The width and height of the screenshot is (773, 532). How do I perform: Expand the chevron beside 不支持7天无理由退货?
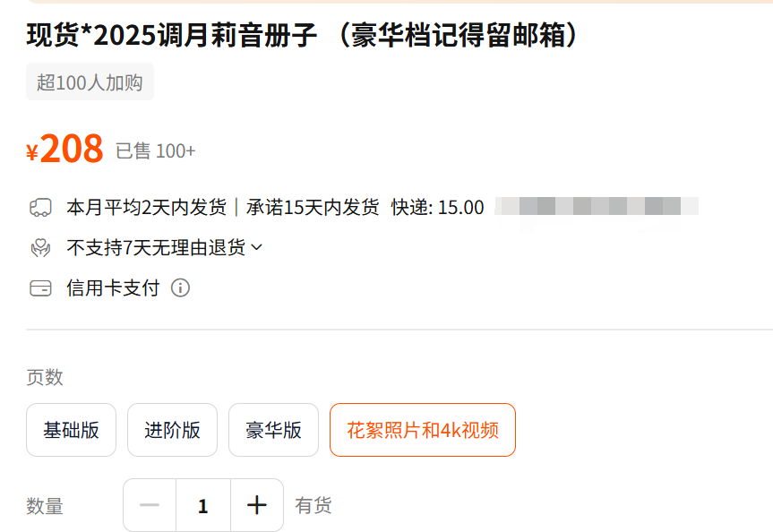click(257, 247)
